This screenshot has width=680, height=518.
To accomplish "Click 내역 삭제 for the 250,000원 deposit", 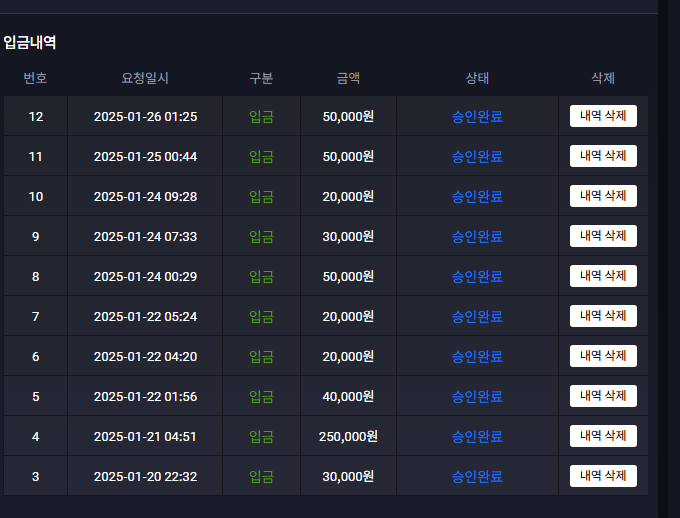I will click(603, 436).
